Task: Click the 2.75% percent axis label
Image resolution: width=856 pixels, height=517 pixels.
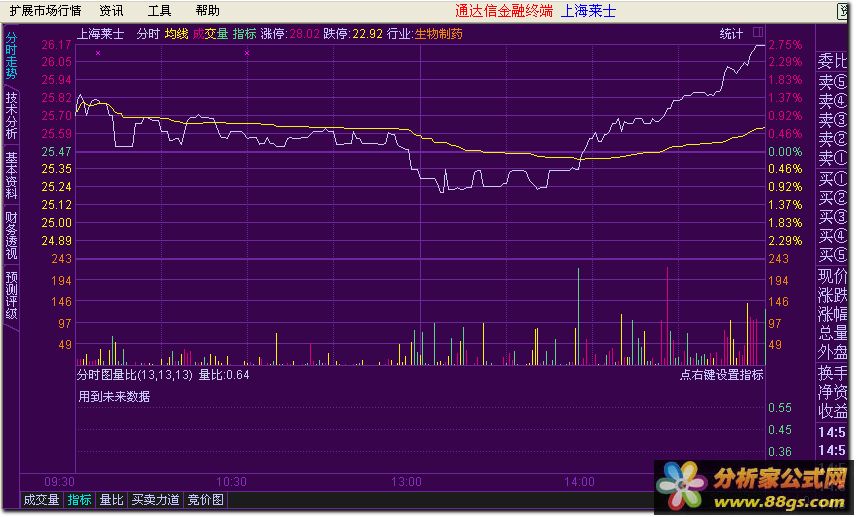Action: [x=786, y=45]
